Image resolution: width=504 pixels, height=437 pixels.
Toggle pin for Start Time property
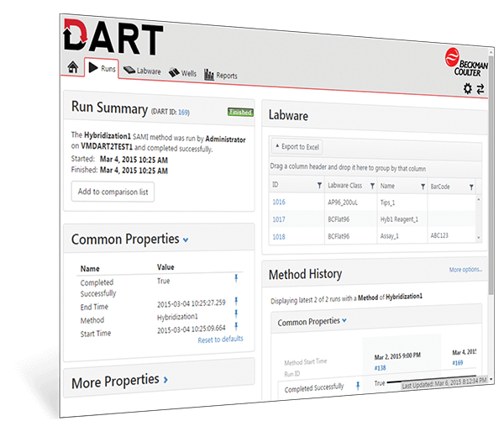pyautogui.click(x=236, y=326)
